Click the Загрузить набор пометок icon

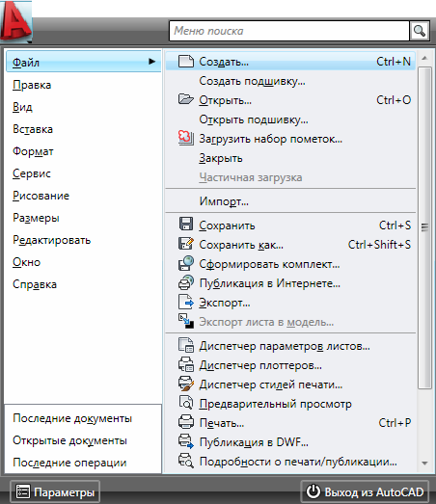tap(186, 138)
